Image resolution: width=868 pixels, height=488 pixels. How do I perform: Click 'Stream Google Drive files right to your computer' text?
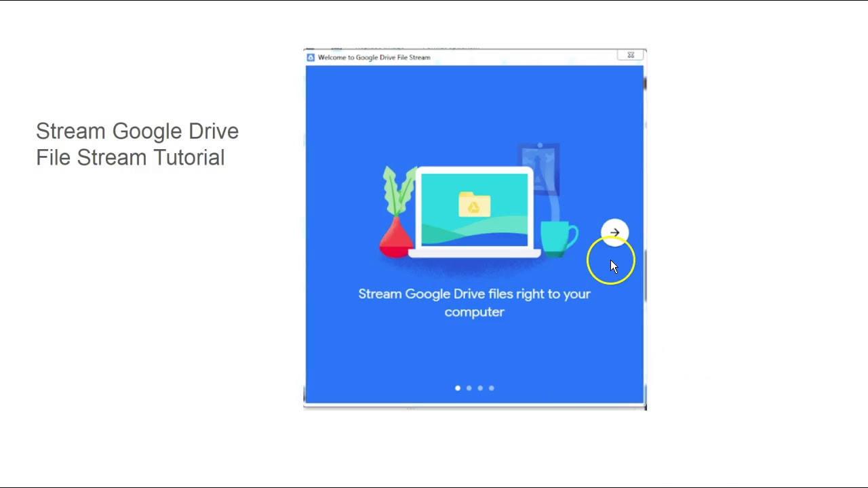474,303
